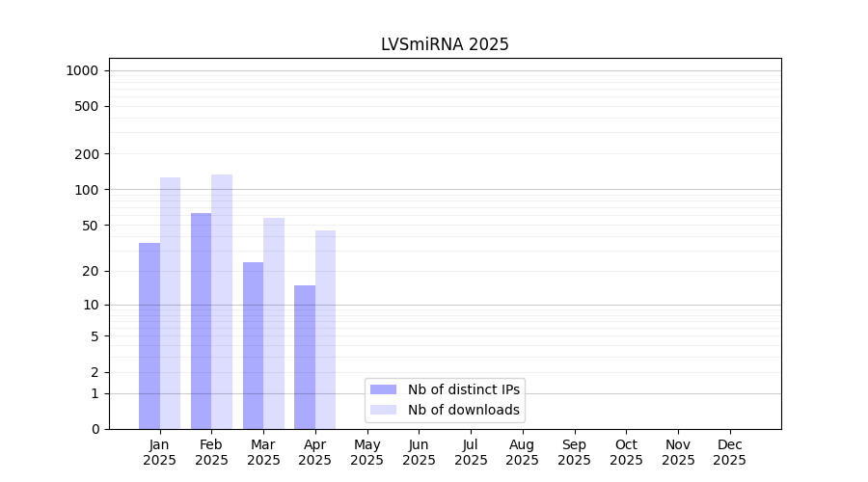The image size is (868, 482).
Task: Click the 0 y-axis tick label
Action: [95, 429]
